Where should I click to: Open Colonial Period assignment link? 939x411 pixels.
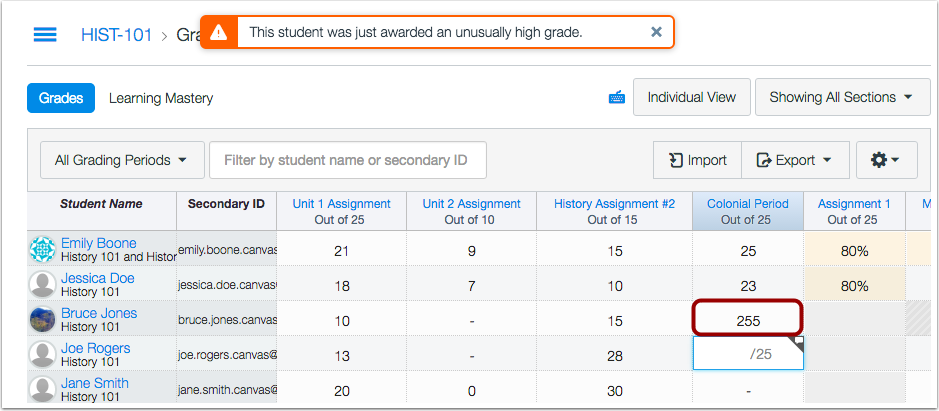click(747, 204)
